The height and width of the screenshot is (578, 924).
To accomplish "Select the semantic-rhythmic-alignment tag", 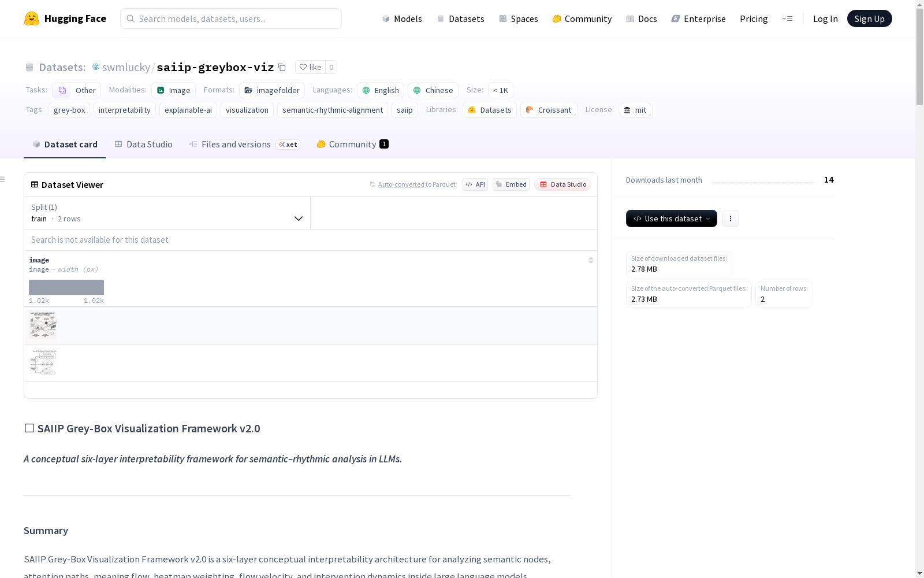I will point(333,110).
